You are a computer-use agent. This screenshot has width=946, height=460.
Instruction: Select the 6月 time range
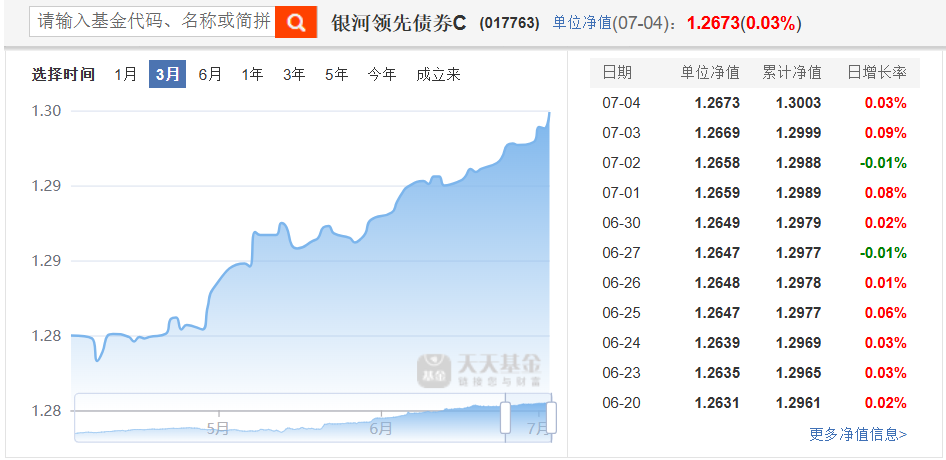[x=210, y=74]
